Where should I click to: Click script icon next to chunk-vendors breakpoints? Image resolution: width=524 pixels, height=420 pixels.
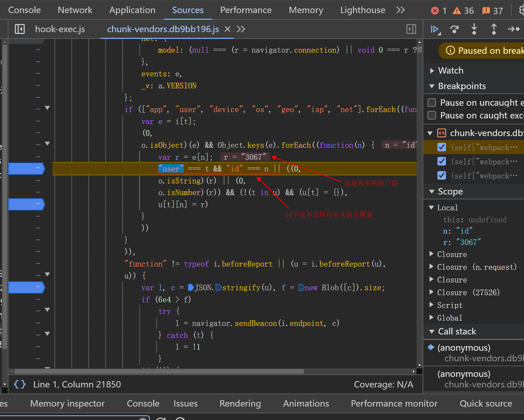click(442, 133)
